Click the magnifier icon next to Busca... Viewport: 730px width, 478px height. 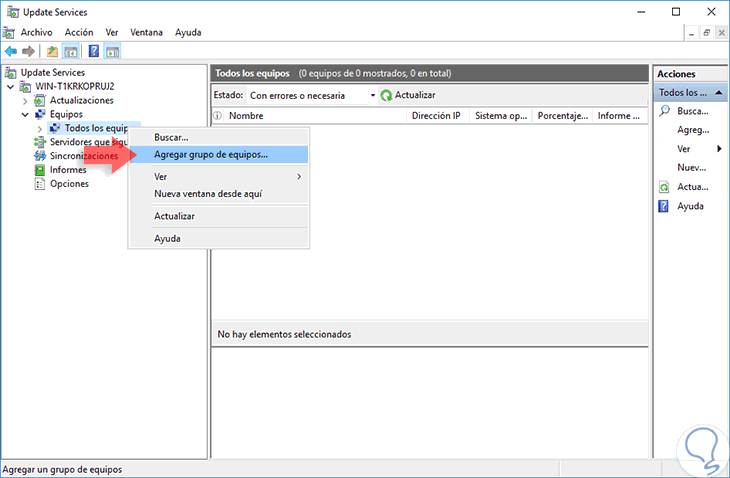coord(665,111)
